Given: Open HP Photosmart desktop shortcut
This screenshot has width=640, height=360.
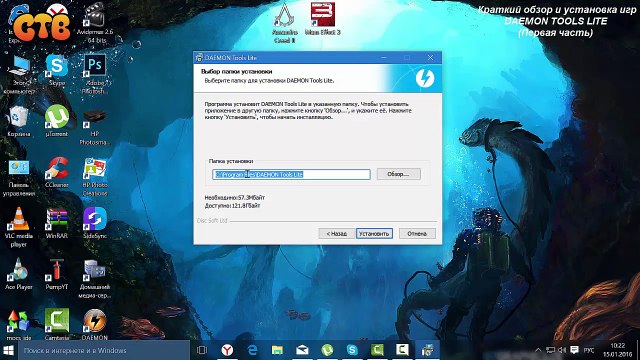Looking at the screenshot, I should (x=95, y=127).
